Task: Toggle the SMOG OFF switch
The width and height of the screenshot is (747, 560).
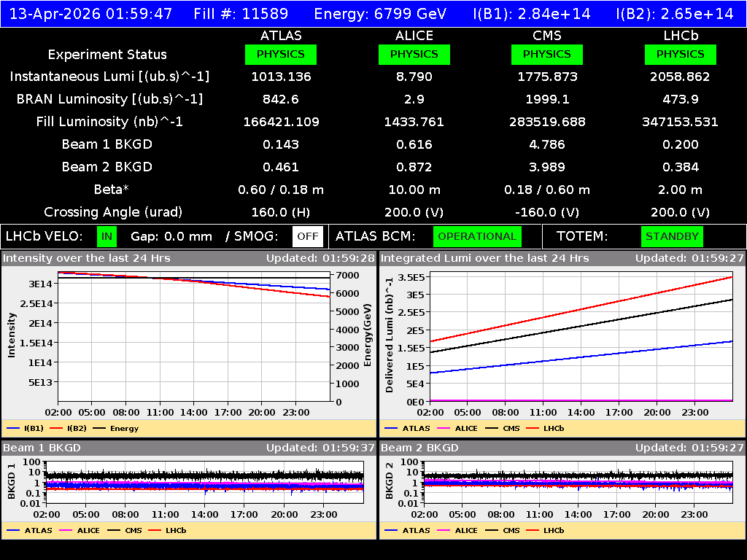Action: pos(308,236)
